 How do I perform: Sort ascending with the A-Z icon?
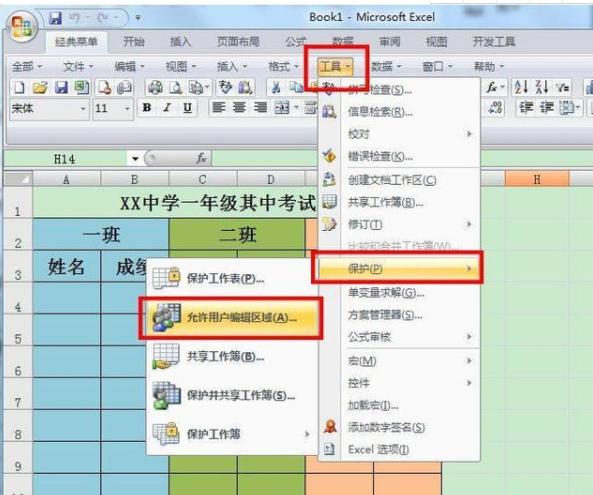(522, 87)
